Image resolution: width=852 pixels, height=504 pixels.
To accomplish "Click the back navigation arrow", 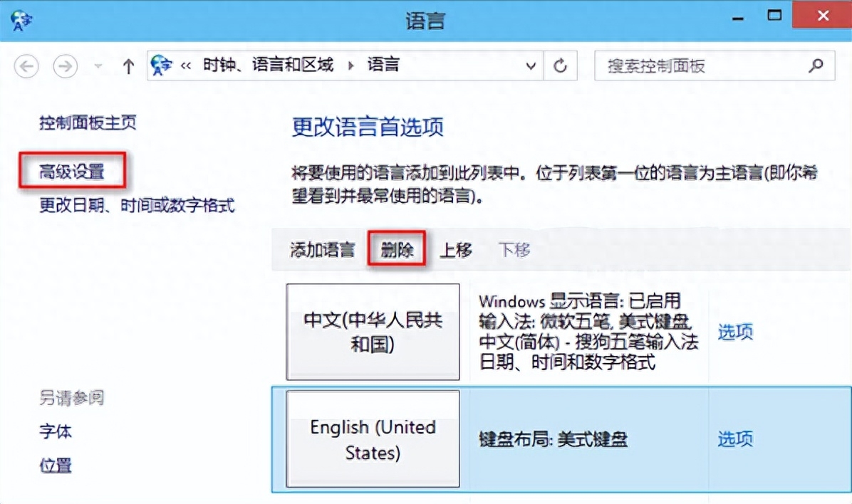I will tap(26, 65).
